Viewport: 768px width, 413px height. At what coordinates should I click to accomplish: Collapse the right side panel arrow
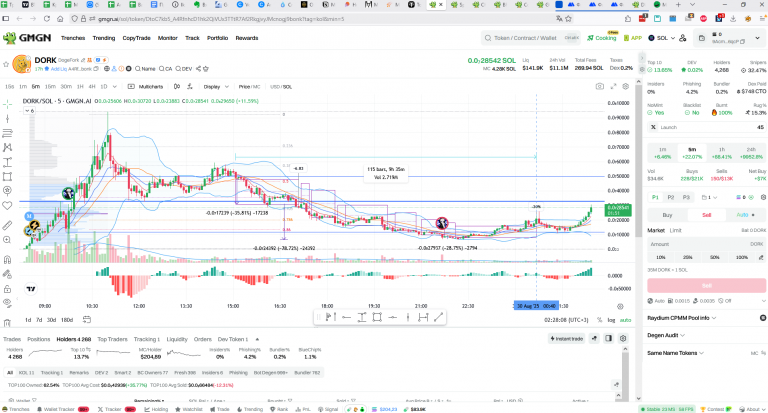[x=642, y=57]
